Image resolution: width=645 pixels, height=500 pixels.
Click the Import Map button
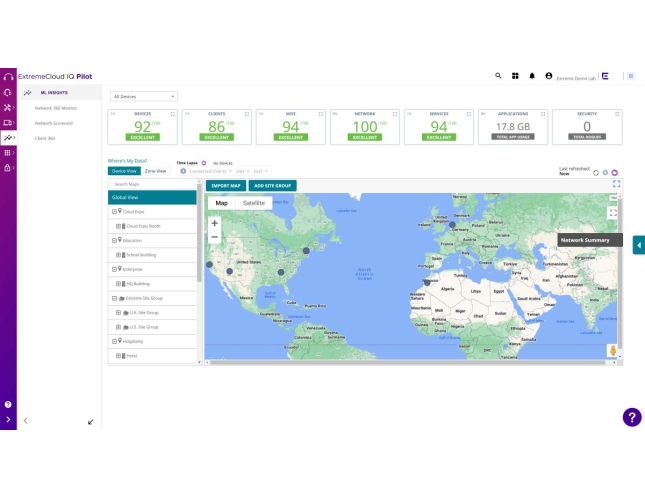coord(226,185)
